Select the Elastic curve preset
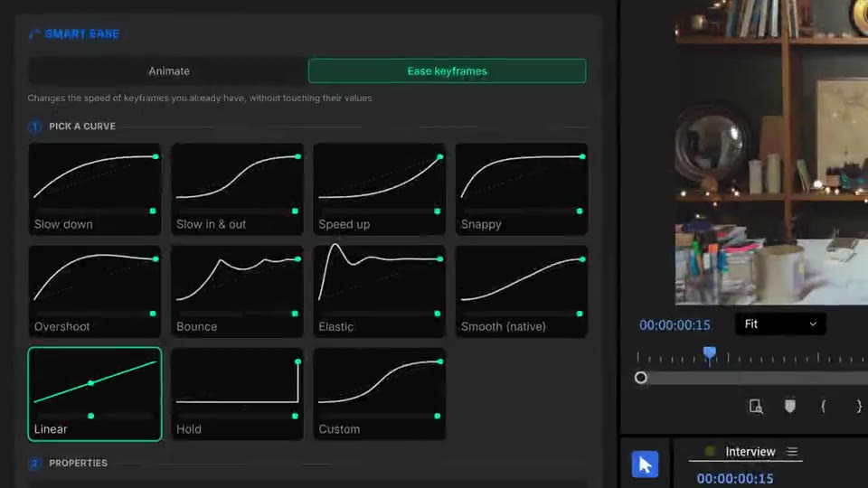The height and width of the screenshot is (488, 868). pos(379,292)
